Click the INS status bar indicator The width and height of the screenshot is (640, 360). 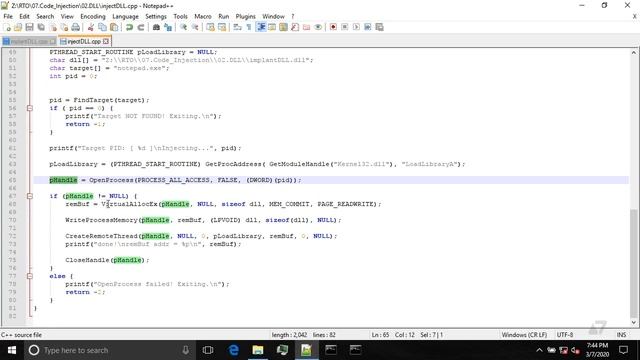coord(622,335)
